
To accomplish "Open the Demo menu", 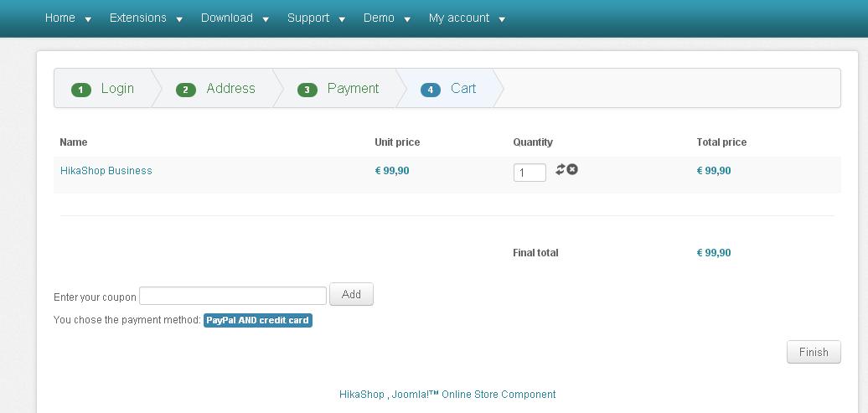I will (x=379, y=18).
